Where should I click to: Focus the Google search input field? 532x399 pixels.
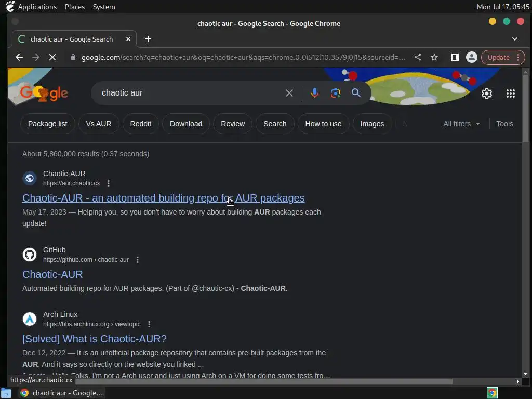[190, 93]
